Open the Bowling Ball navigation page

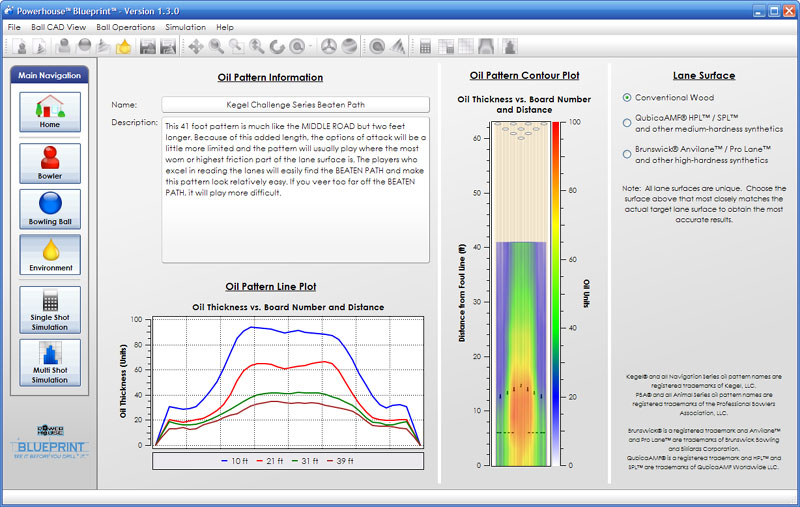coord(50,209)
